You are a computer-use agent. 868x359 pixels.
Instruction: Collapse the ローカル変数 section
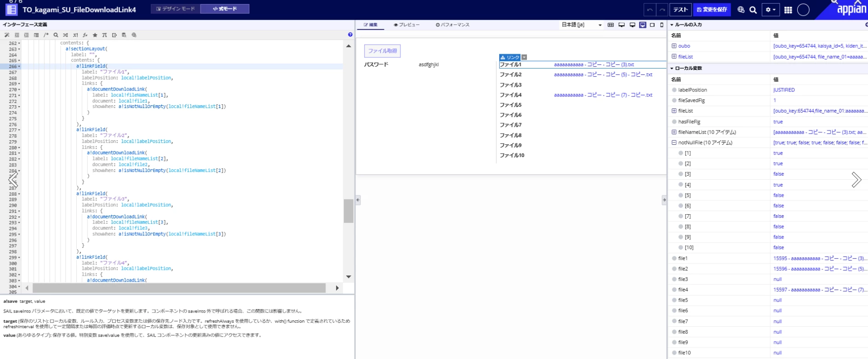point(672,68)
